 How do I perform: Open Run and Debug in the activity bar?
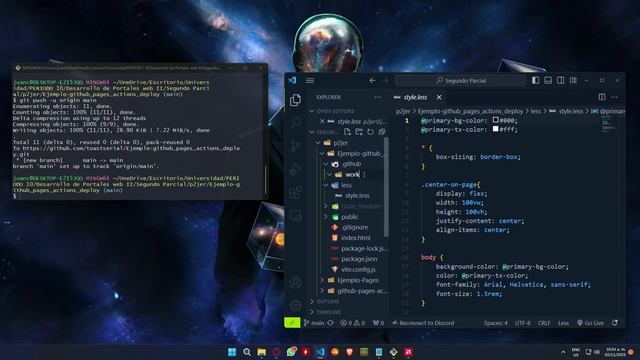pos(296,169)
